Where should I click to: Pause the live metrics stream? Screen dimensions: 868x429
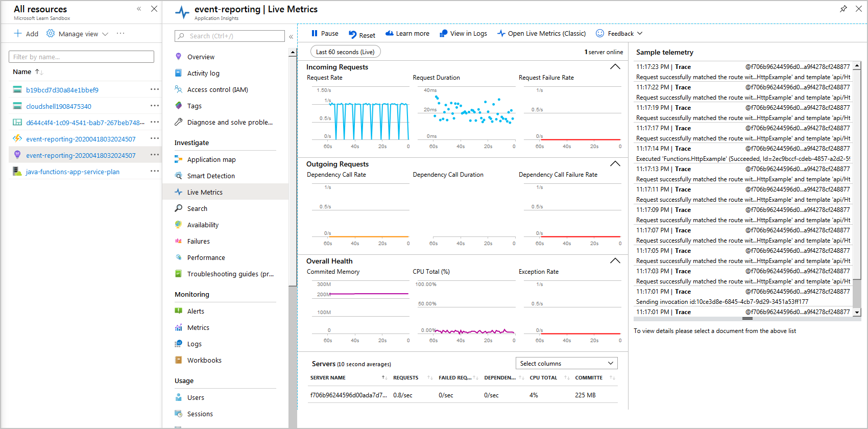tap(325, 34)
